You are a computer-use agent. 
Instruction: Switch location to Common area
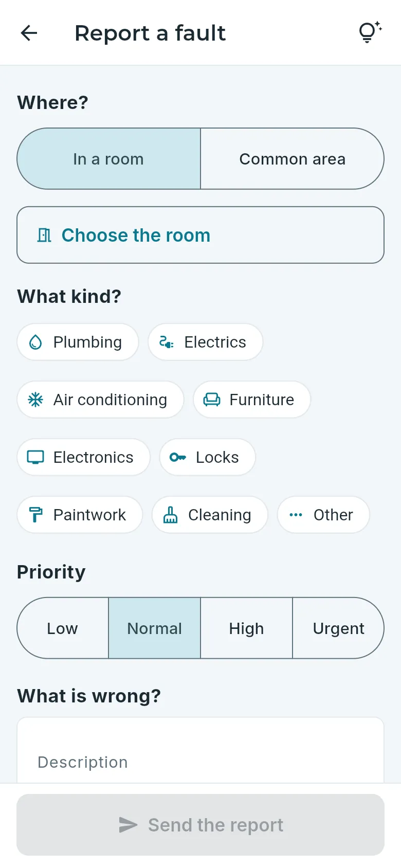tap(292, 159)
